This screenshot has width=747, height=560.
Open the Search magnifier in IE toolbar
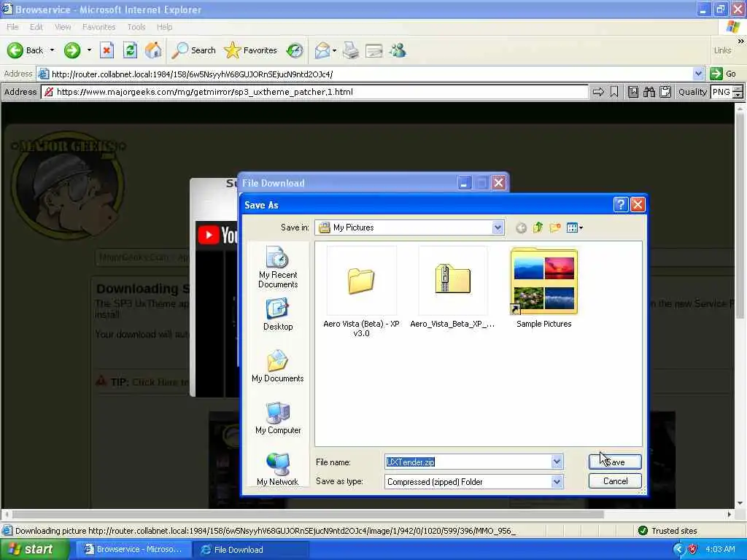pyautogui.click(x=193, y=50)
